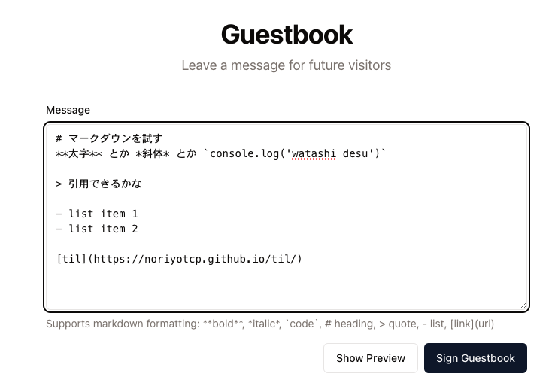
Task: Place cursor in '# マークダウンを試す' line
Action: (109, 138)
